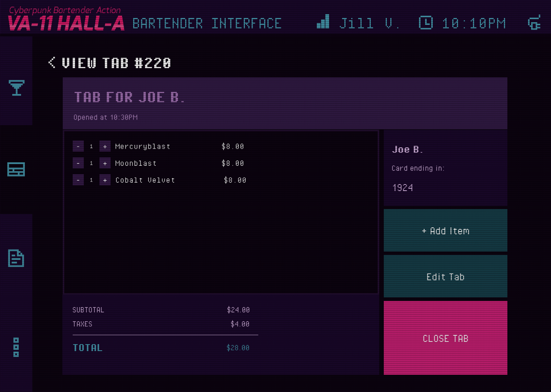Increase Moonblast quantity with plus button
This screenshot has width=551, height=392.
coord(105,163)
